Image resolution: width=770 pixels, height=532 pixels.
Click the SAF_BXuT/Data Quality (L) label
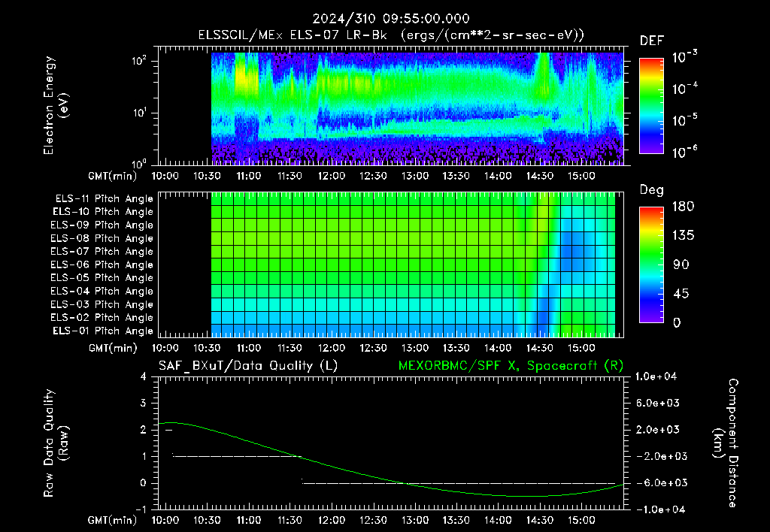click(248, 366)
